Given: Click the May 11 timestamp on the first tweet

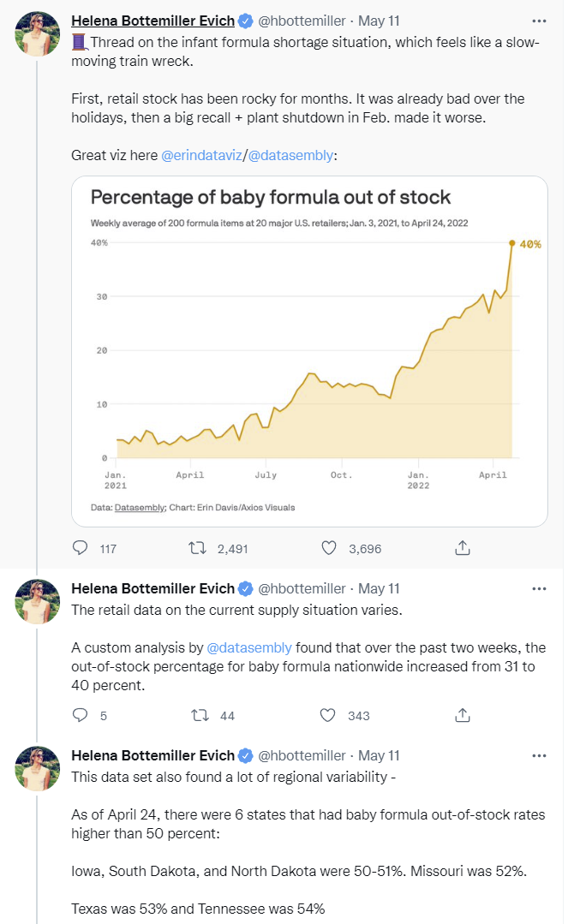Looking at the screenshot, I should [x=379, y=21].
